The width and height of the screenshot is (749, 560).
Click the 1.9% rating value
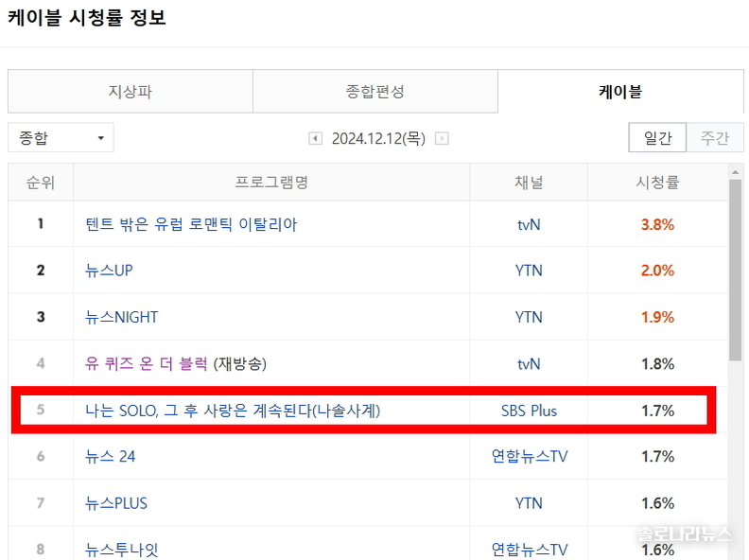pos(658,317)
